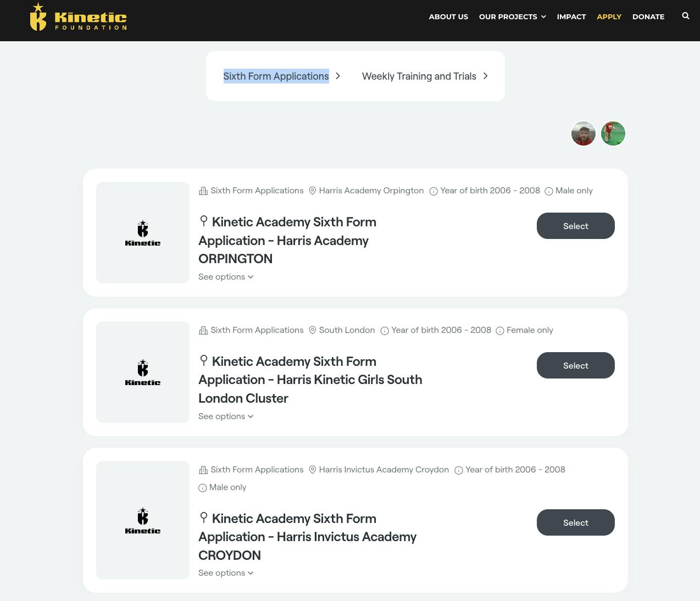Select the Harris Kinetic Girls South London application

[x=576, y=365]
